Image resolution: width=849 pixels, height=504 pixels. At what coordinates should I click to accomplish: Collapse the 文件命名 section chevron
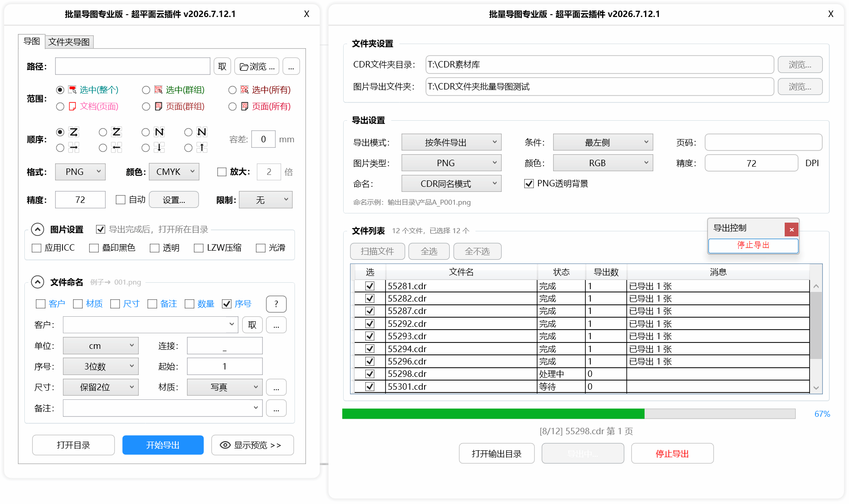pos(38,282)
